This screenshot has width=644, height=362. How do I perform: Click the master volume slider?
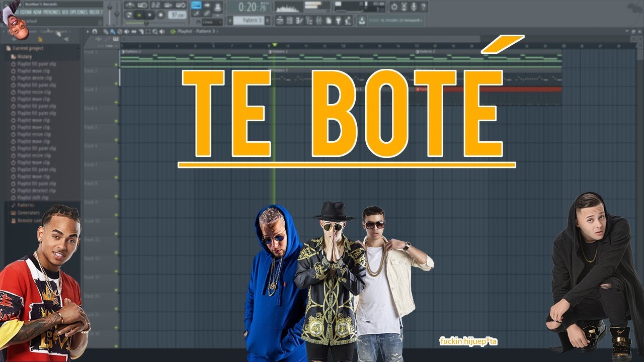click(x=109, y=14)
